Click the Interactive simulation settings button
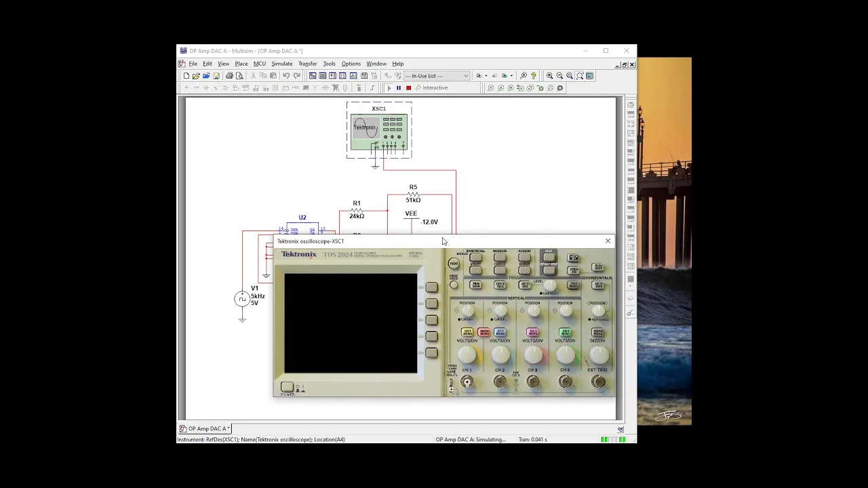The height and width of the screenshot is (488, 868). point(432,87)
